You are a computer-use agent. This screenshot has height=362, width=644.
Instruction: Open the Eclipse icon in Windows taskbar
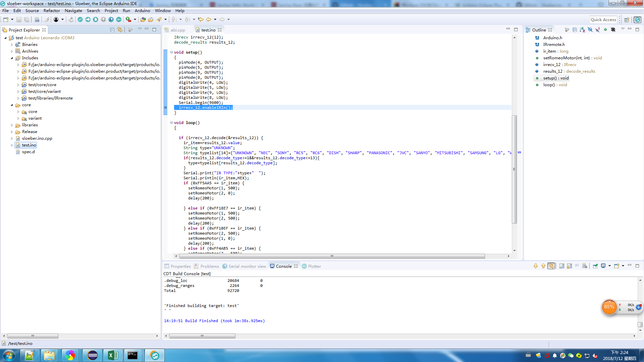[x=92, y=355]
